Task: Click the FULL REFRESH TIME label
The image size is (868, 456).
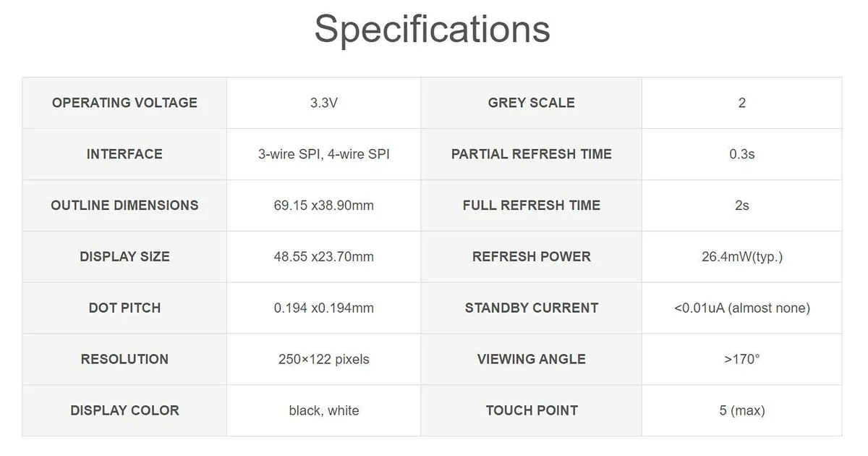Action: (x=532, y=206)
